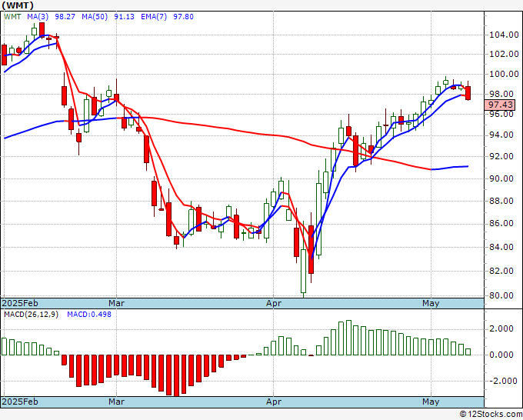The height and width of the screenshot is (420, 523).
Task: Click the tallest green MACD bar in mid-April
Action: (x=348, y=338)
